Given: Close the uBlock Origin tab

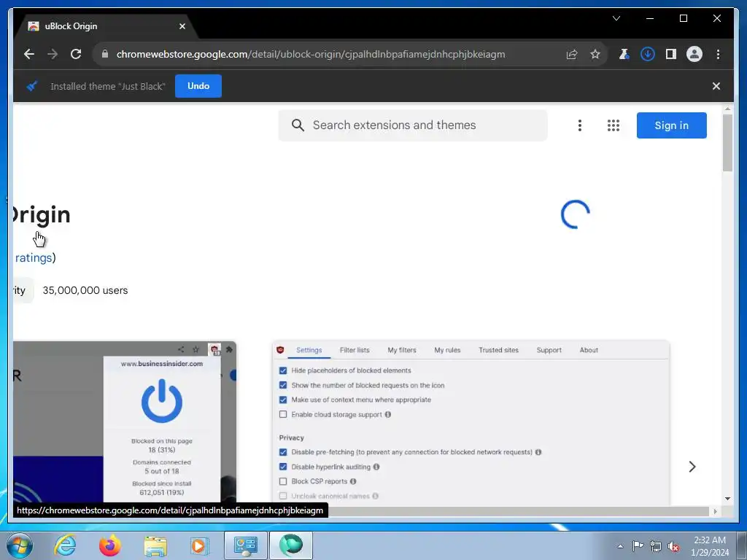Looking at the screenshot, I should (x=182, y=26).
